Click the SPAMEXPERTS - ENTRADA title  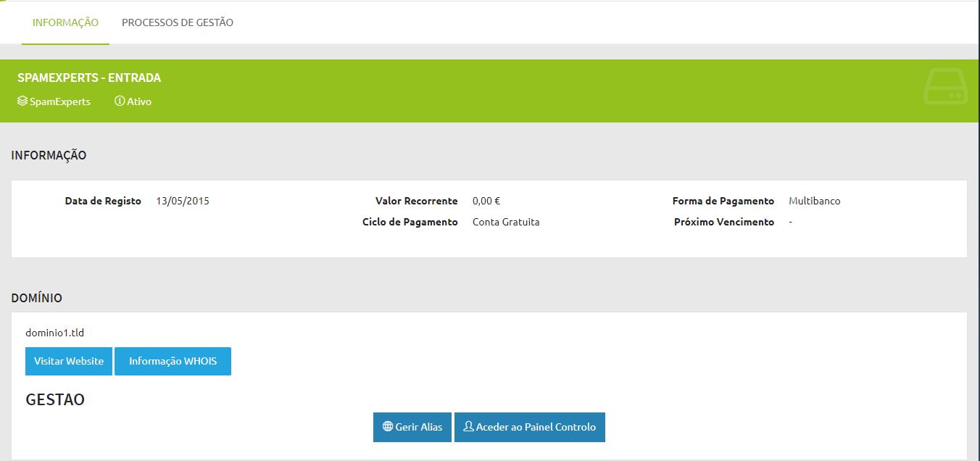[89, 78]
